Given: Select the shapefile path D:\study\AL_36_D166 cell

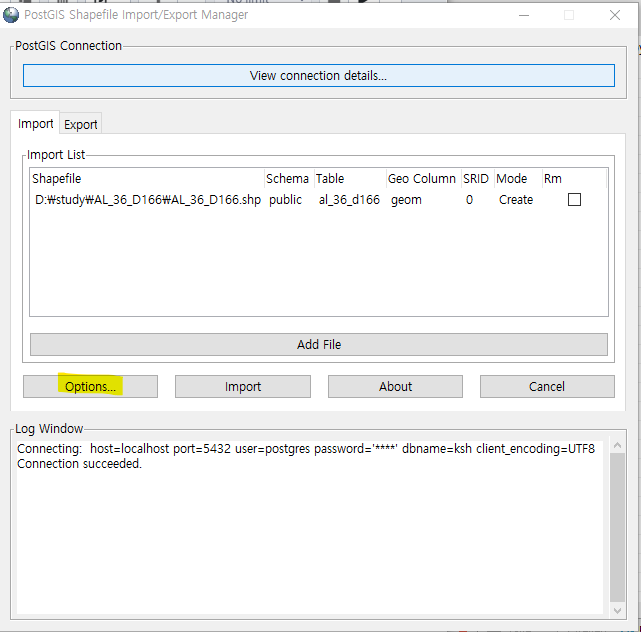Looking at the screenshot, I should [x=148, y=199].
